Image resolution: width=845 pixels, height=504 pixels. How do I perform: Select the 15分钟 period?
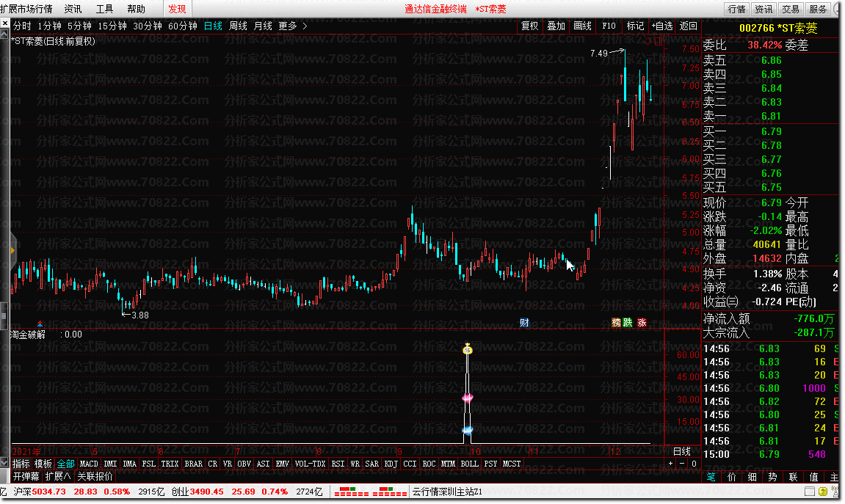pyautogui.click(x=112, y=26)
